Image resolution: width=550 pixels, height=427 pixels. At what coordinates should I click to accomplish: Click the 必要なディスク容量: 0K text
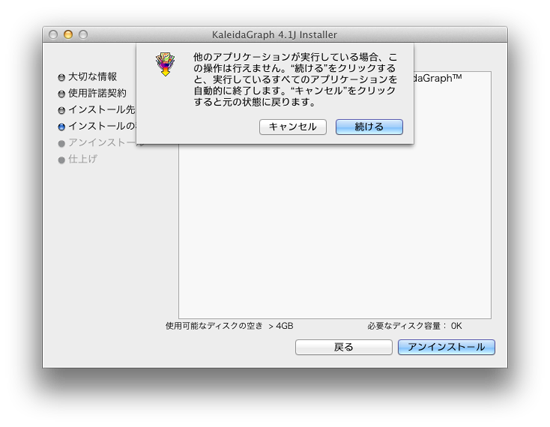[415, 326]
